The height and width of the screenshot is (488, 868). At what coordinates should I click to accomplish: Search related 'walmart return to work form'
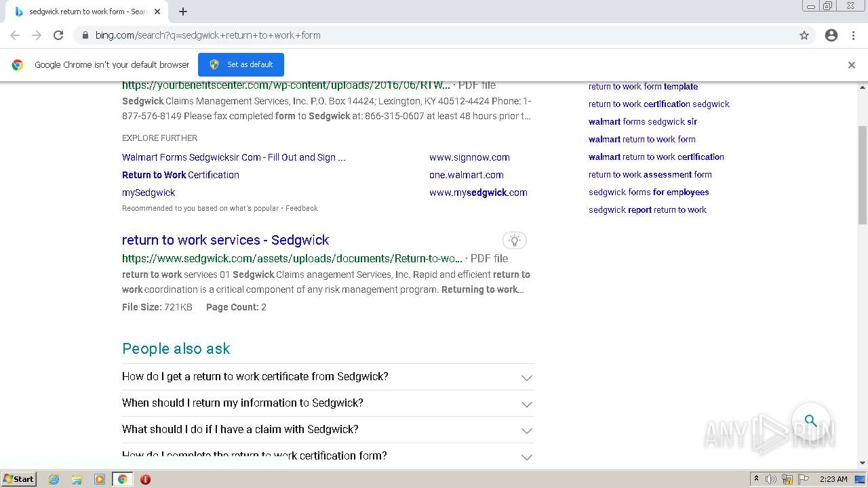(x=642, y=139)
